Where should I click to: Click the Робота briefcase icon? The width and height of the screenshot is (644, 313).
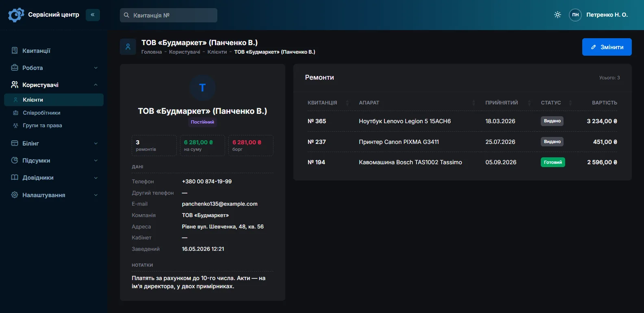[15, 67]
